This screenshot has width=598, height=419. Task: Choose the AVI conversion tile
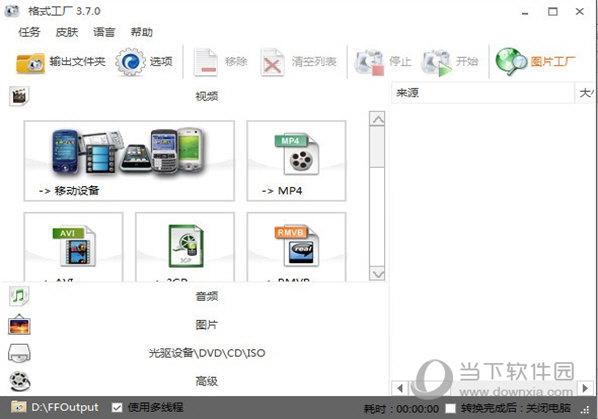point(73,247)
